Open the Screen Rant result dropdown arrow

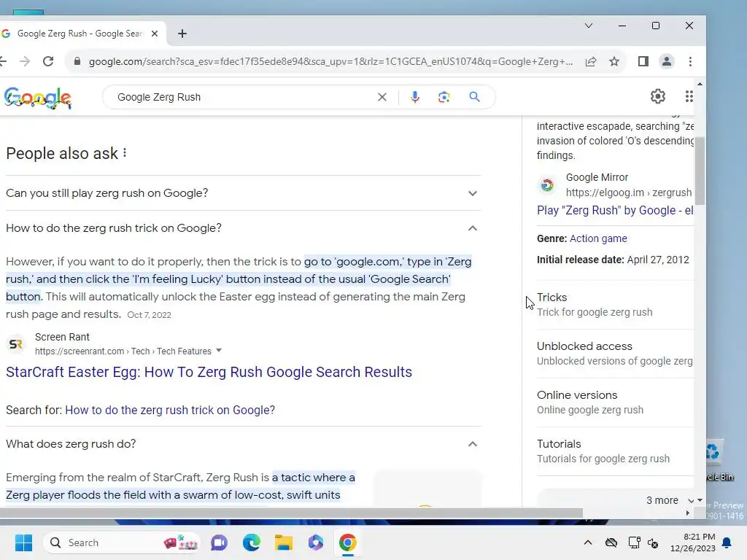[x=219, y=351]
